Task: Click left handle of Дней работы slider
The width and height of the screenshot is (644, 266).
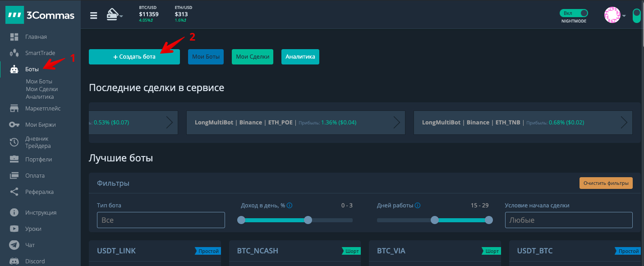Action: 435,220
